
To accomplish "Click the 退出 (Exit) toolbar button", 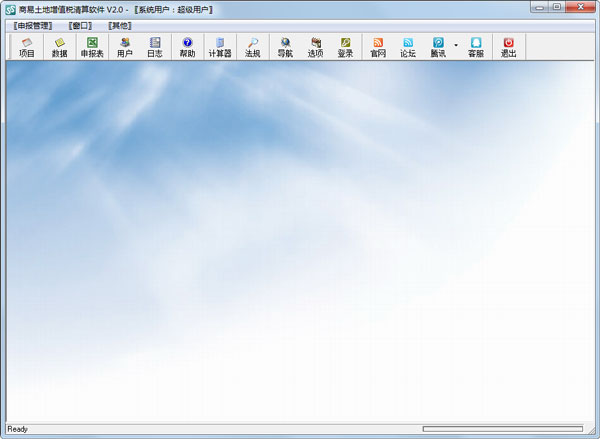I will [508, 47].
